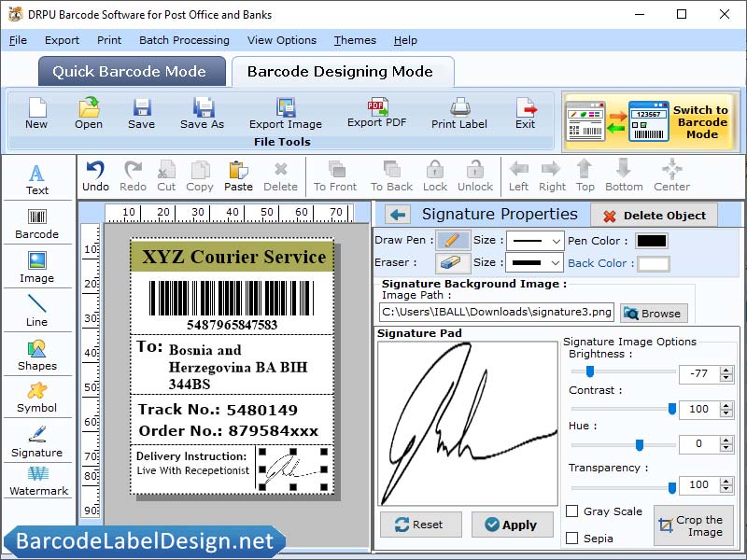Viewport: 747px width, 560px height.
Task: Switch to Quick Barcode Mode tab
Action: pos(131,71)
